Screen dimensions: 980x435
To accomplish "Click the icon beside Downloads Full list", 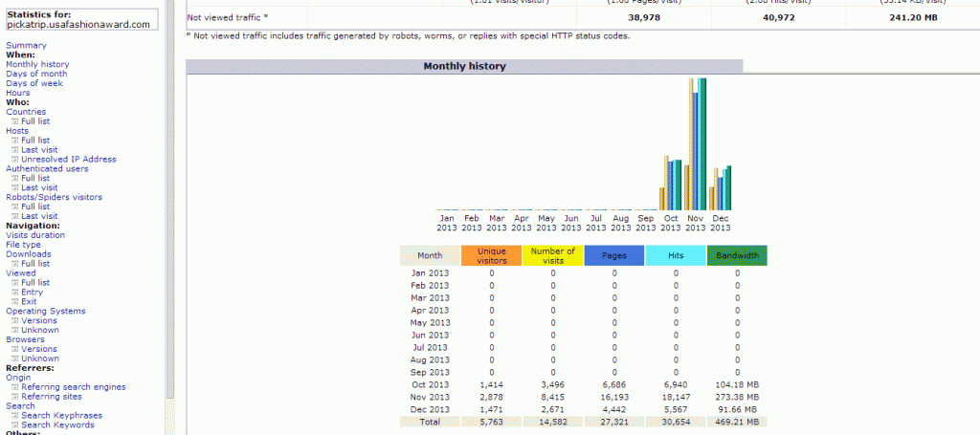I will [x=15, y=264].
